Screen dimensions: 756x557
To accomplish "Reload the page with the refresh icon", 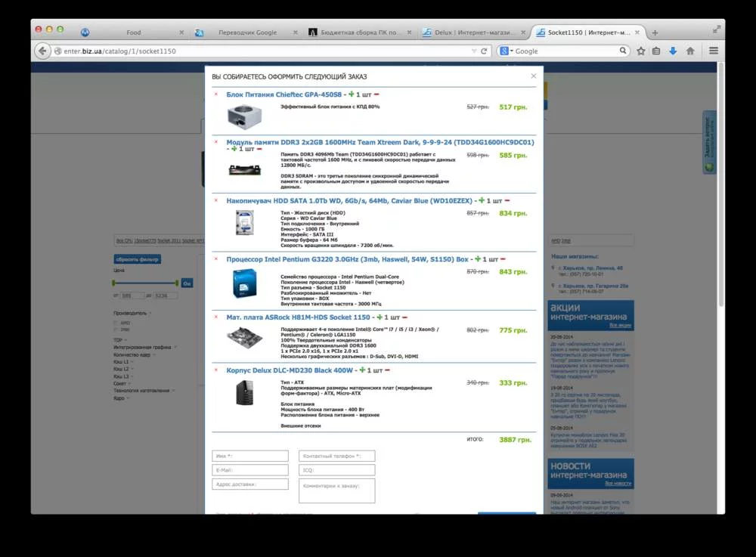I will coord(484,51).
